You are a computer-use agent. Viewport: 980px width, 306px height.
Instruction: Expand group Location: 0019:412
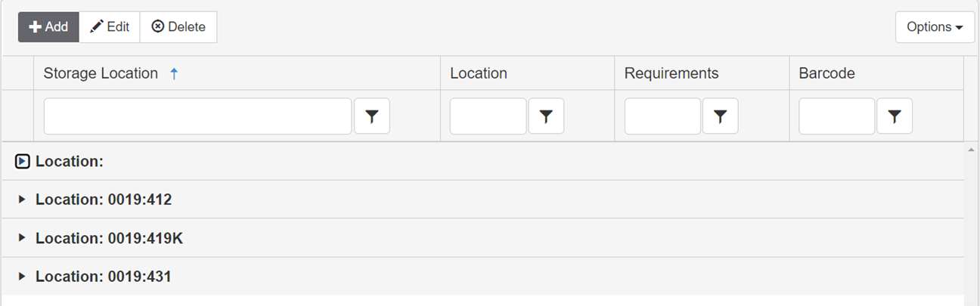22,199
